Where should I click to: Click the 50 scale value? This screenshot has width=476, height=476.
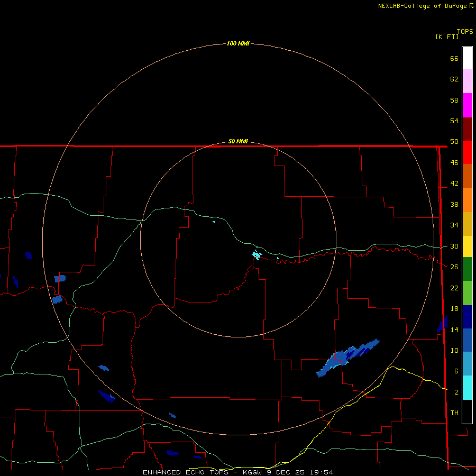pyautogui.click(x=454, y=141)
